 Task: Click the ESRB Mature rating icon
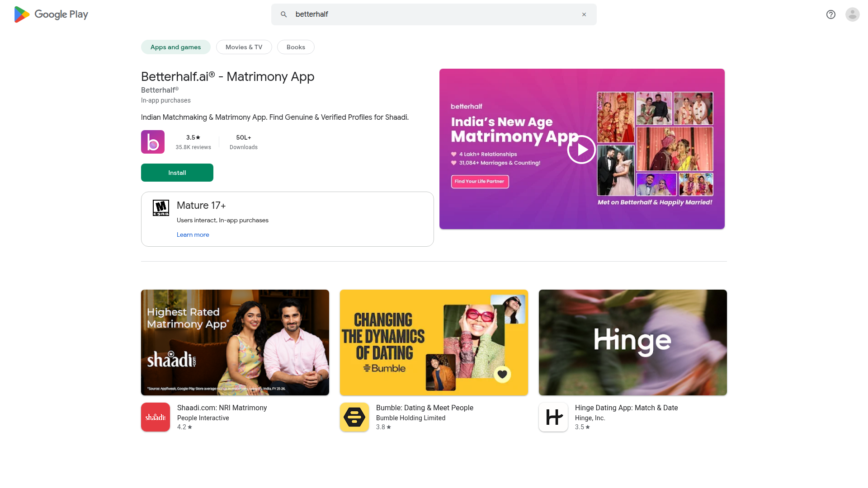(161, 208)
